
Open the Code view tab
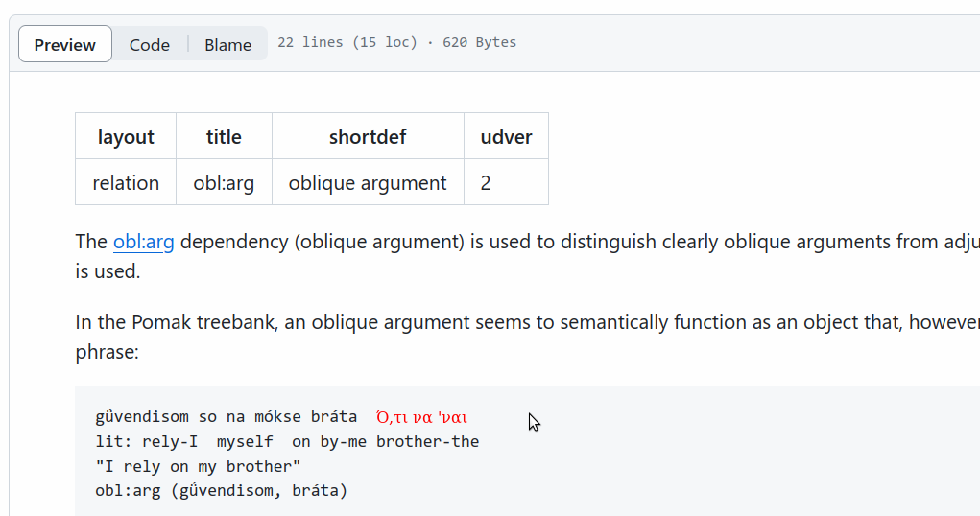coord(150,44)
